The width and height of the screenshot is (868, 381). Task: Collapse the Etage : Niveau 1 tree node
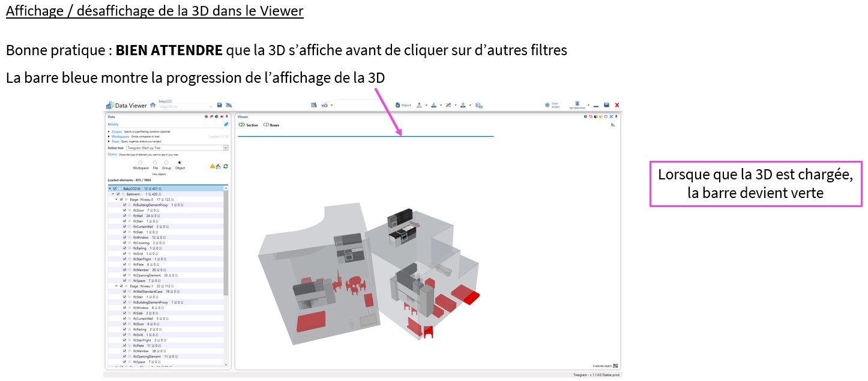point(116,286)
